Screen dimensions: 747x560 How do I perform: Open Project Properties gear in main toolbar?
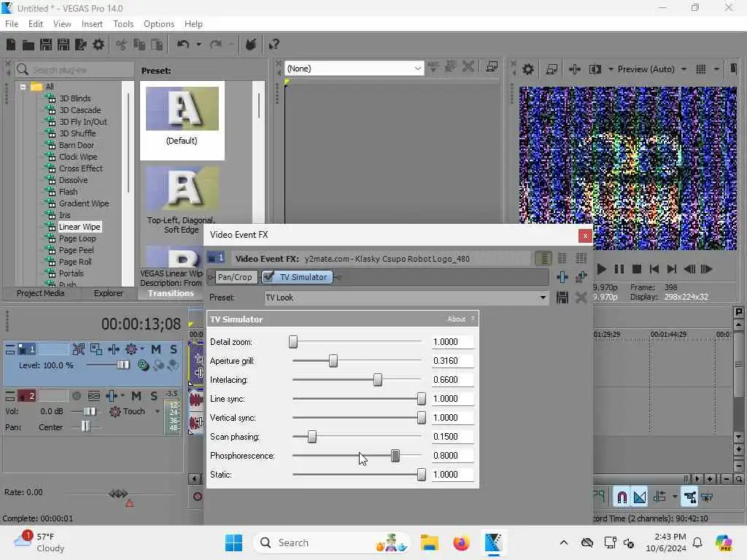point(98,44)
